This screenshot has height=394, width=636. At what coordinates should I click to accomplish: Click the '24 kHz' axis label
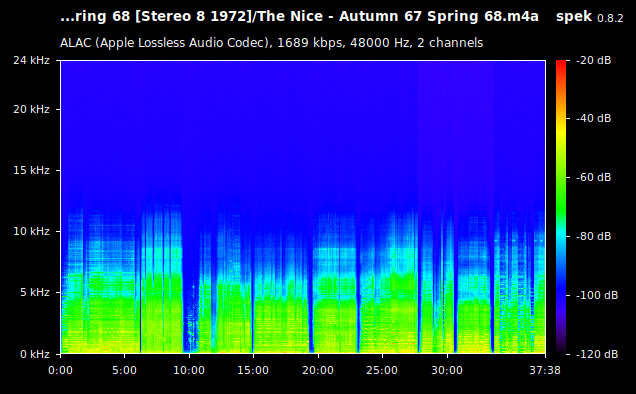31,60
